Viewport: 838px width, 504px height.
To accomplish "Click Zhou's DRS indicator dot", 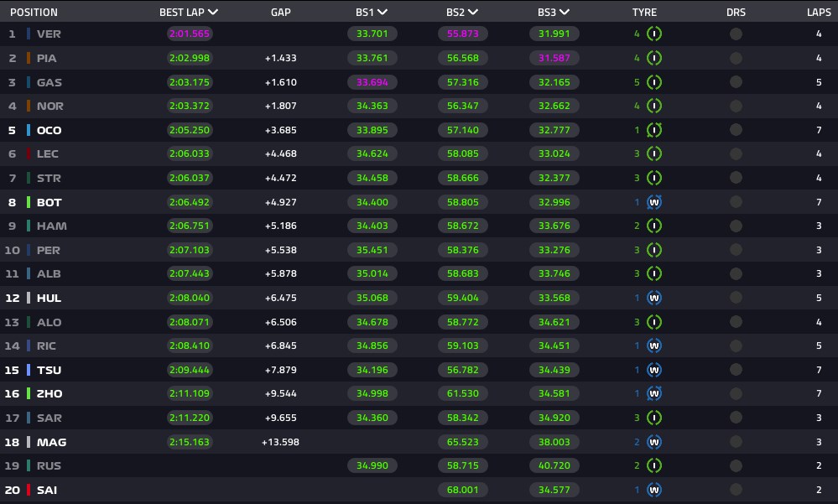I will pyautogui.click(x=736, y=393).
